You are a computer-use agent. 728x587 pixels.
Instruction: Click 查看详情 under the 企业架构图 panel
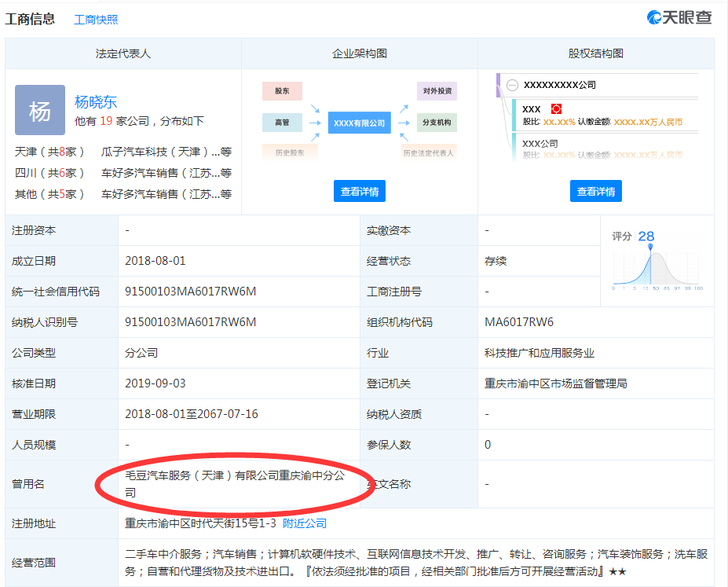[358, 191]
